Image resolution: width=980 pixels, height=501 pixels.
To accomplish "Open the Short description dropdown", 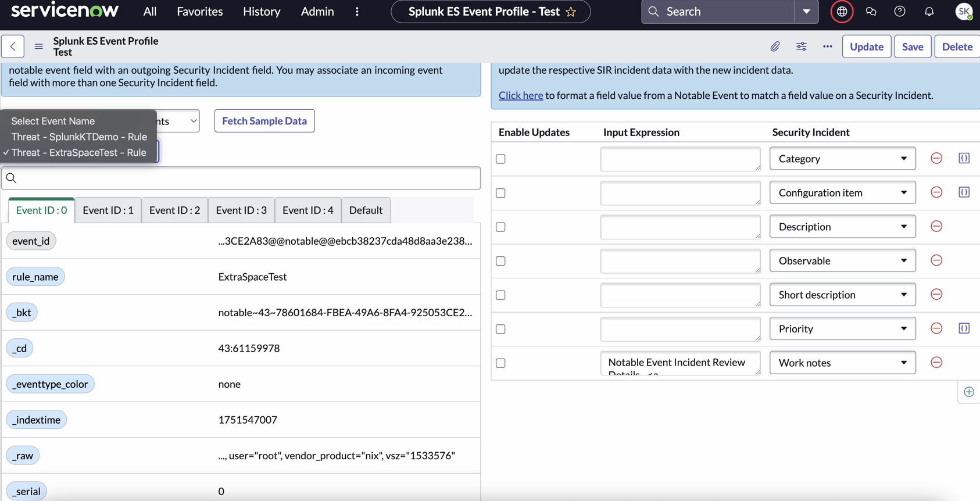I will tap(842, 295).
